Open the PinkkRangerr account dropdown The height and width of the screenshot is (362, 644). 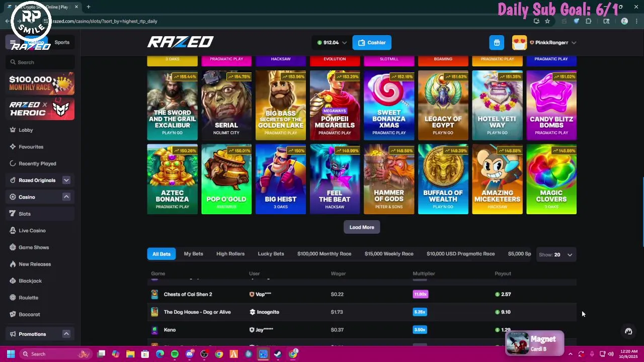(x=574, y=43)
